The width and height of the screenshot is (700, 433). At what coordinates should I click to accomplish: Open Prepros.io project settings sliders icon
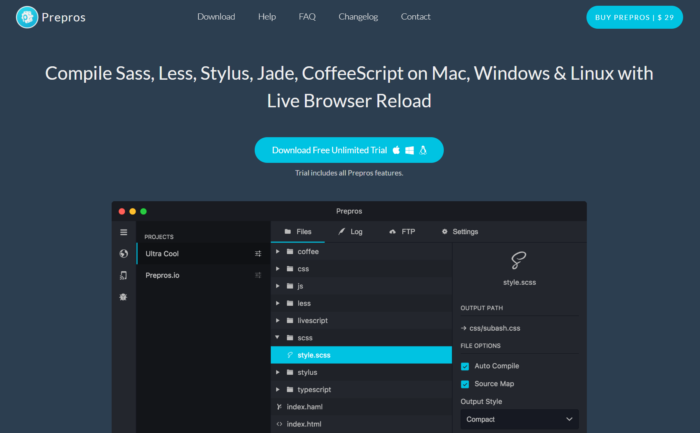[258, 275]
